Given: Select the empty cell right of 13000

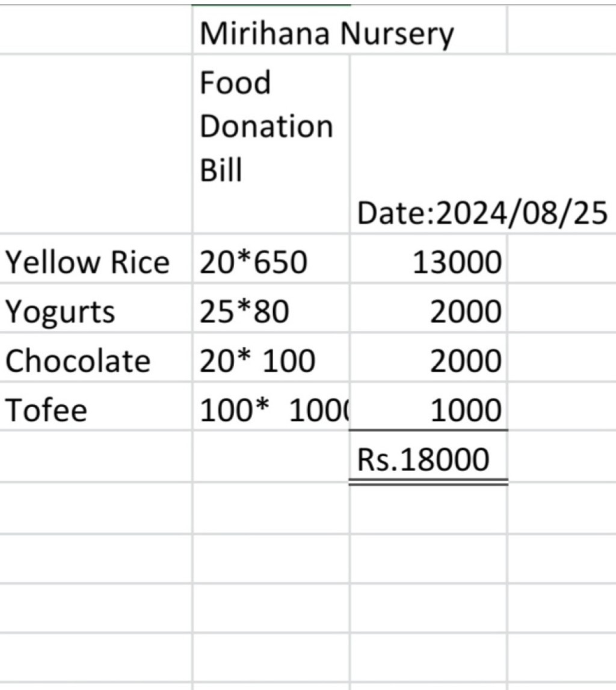Looking at the screenshot, I should pos(562,258).
